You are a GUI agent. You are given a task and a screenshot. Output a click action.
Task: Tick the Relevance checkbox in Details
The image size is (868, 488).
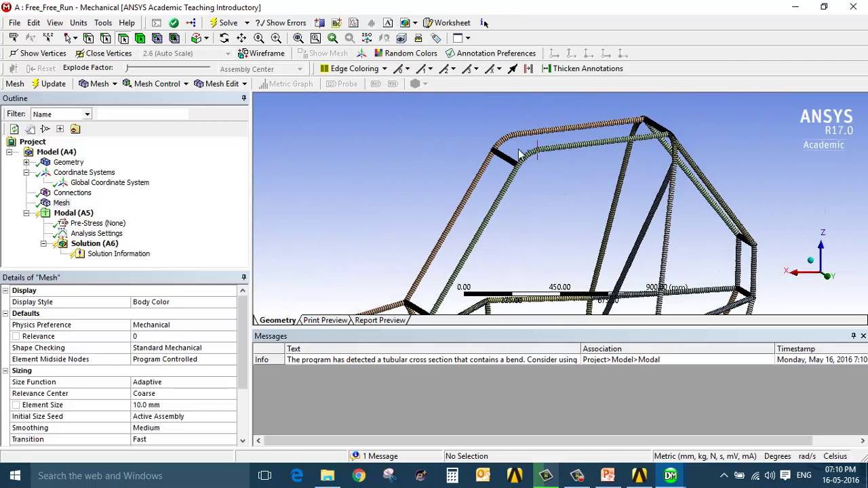[x=15, y=336]
